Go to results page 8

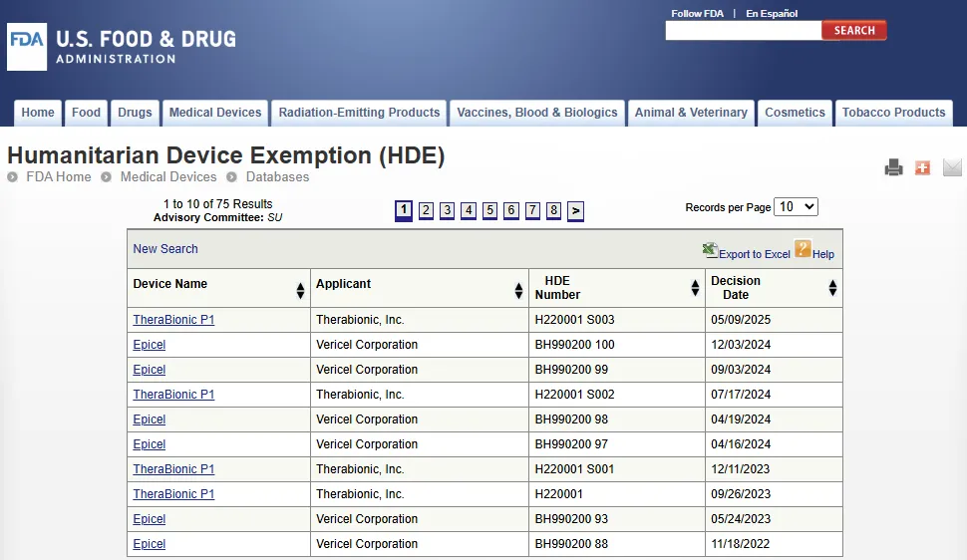[x=554, y=210]
